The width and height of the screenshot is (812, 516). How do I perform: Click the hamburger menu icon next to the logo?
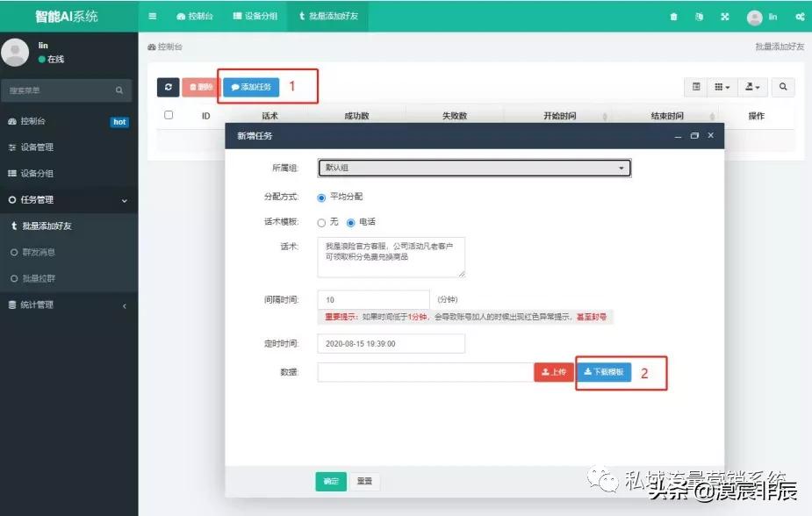152,15
